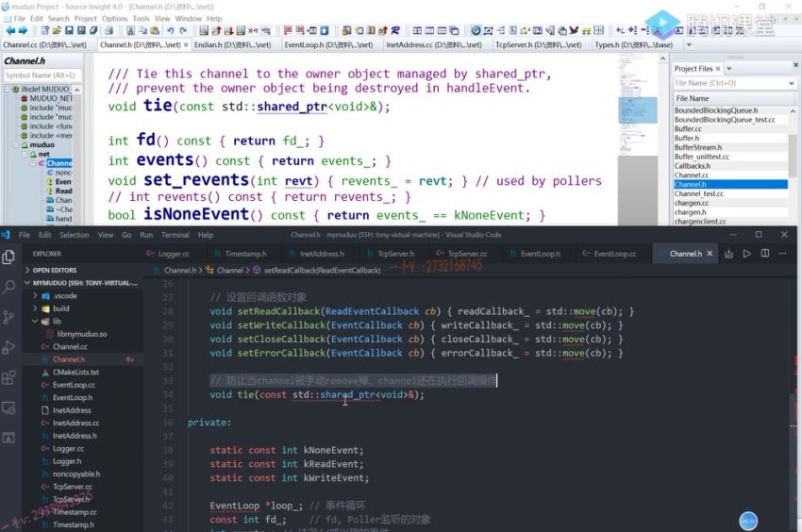Click the Run play icon in editor toolbar
Viewport: 802px width, 532px height.
[746, 254]
